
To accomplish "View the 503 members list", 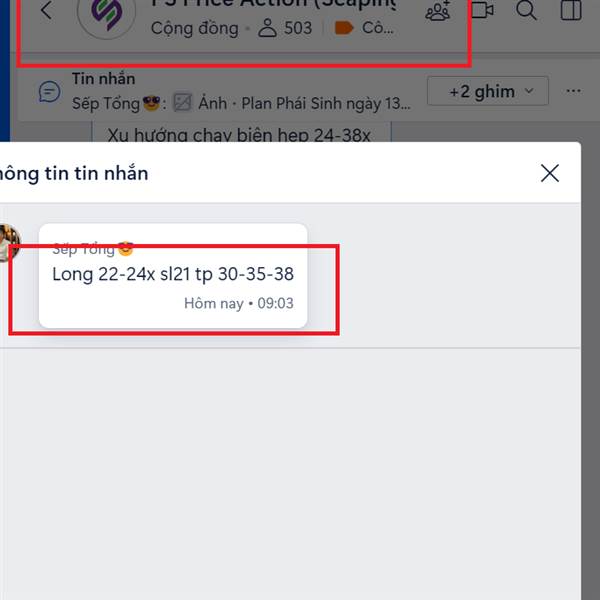I will [285, 28].
